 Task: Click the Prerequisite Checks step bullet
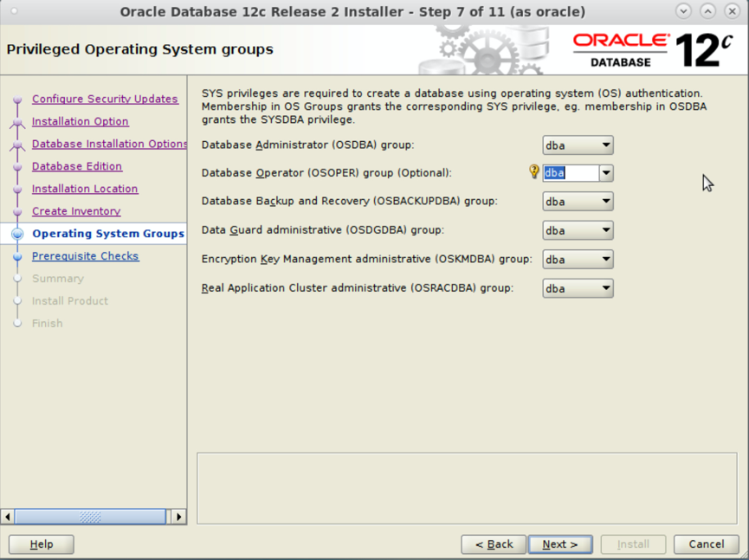17,256
